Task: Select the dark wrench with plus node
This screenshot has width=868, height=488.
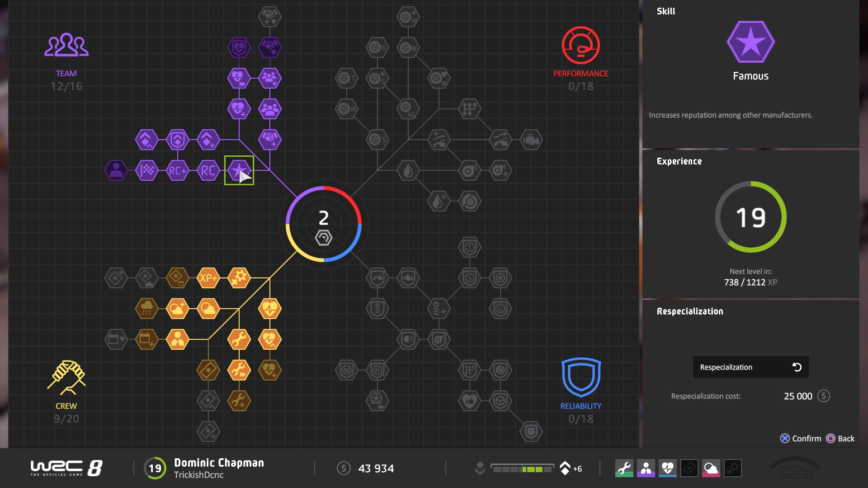Action: coord(239,401)
